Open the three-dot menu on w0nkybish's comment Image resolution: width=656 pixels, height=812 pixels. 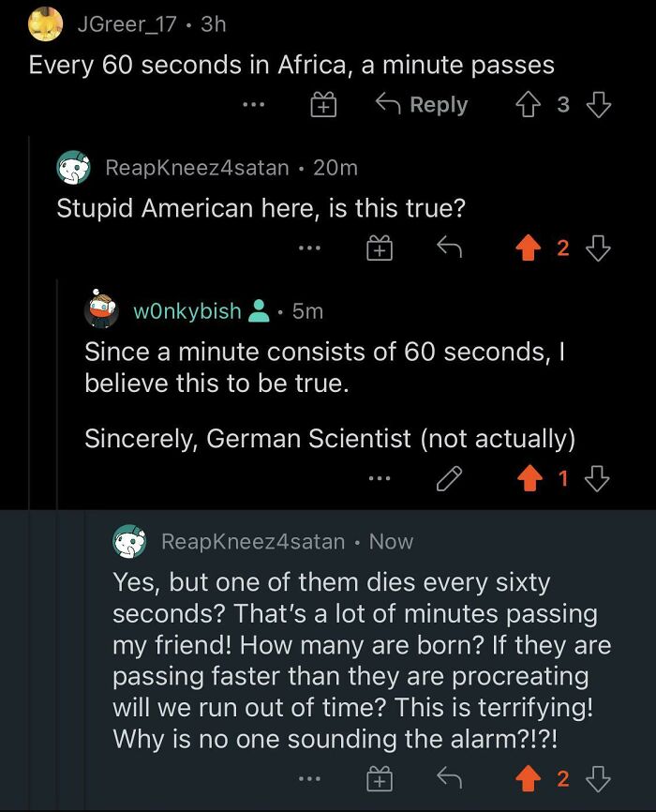click(x=380, y=478)
